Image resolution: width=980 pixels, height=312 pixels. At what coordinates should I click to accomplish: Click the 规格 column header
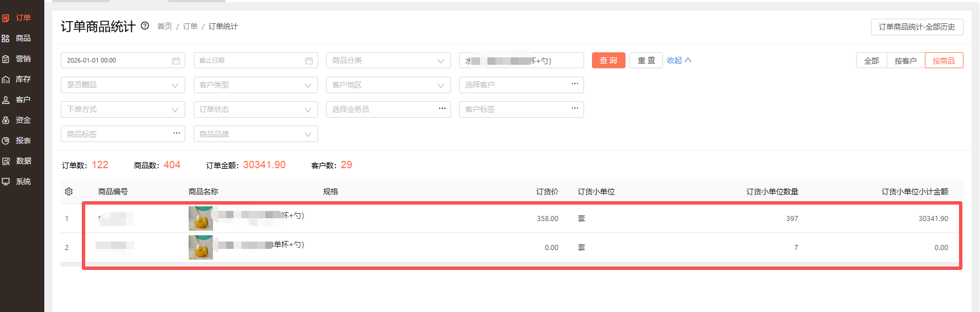(x=331, y=192)
